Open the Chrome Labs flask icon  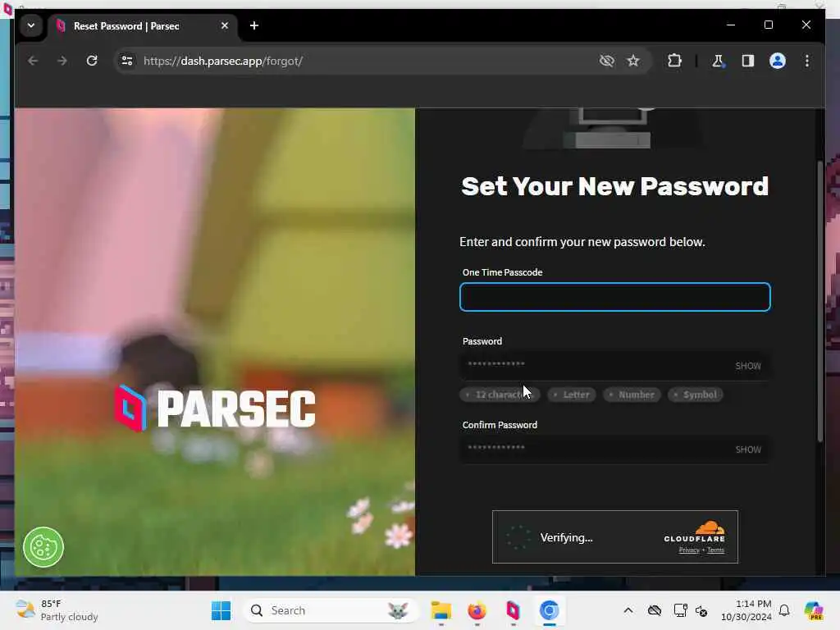718,61
